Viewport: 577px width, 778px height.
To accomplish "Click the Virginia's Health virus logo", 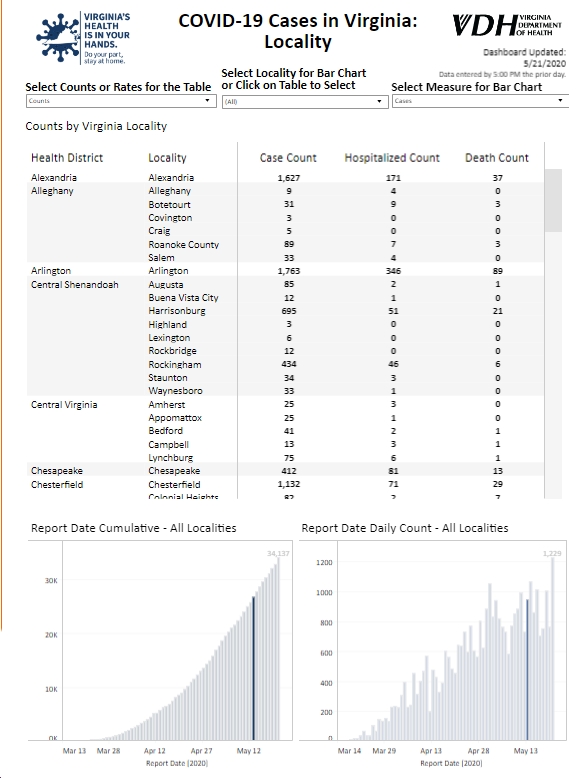I will tap(83, 38).
